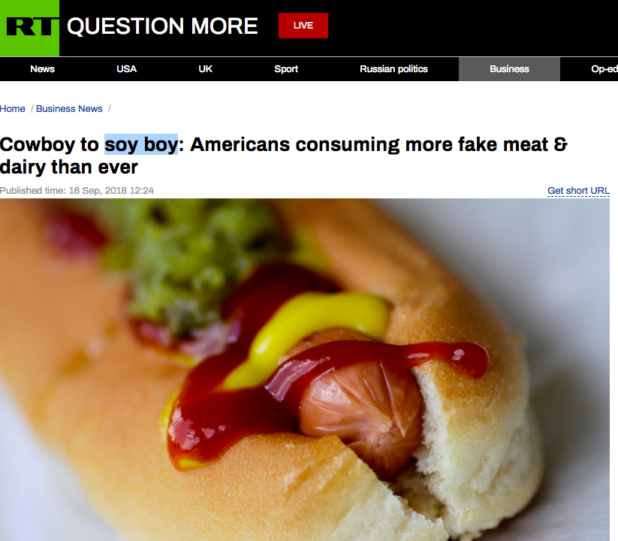This screenshot has height=541, width=618.
Task: Click Get short URL link
Action: point(578,191)
